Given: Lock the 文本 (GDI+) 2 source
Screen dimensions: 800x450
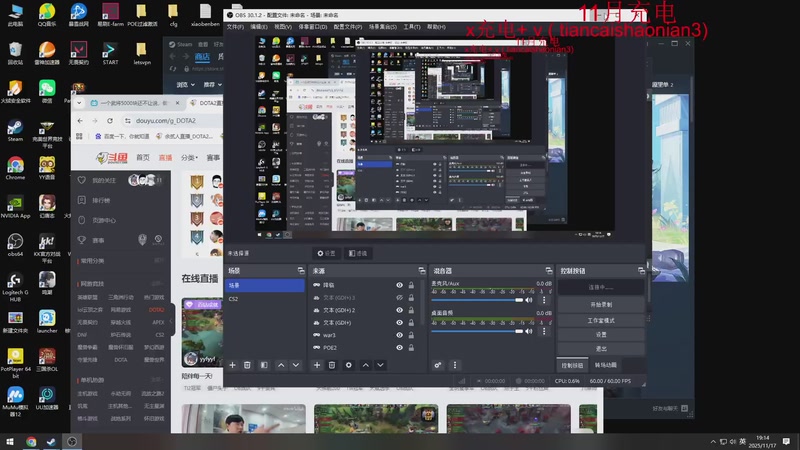Looking at the screenshot, I should (411, 310).
